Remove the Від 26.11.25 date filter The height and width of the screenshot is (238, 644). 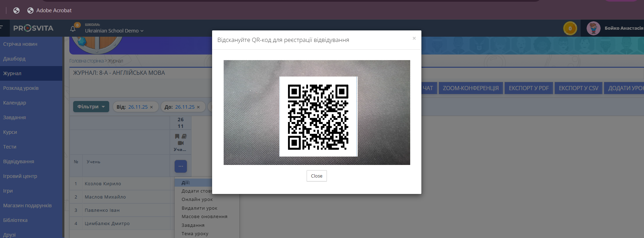[x=152, y=107]
